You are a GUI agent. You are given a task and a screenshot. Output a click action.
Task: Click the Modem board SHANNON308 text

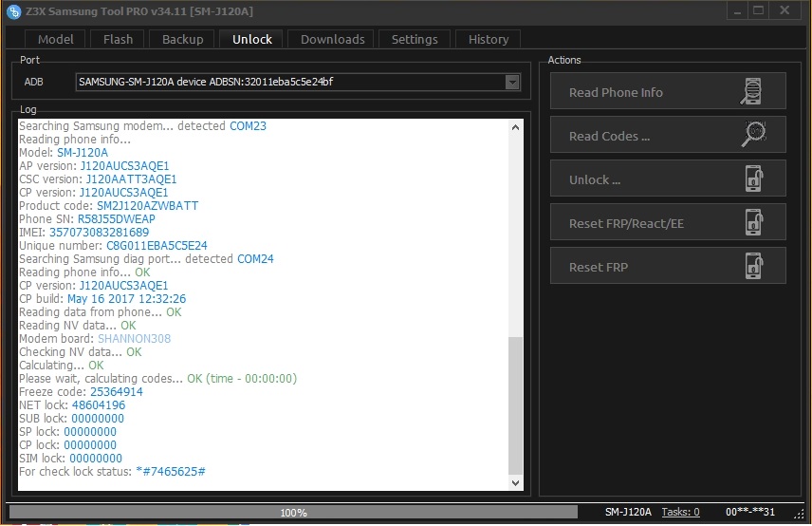click(x=134, y=338)
